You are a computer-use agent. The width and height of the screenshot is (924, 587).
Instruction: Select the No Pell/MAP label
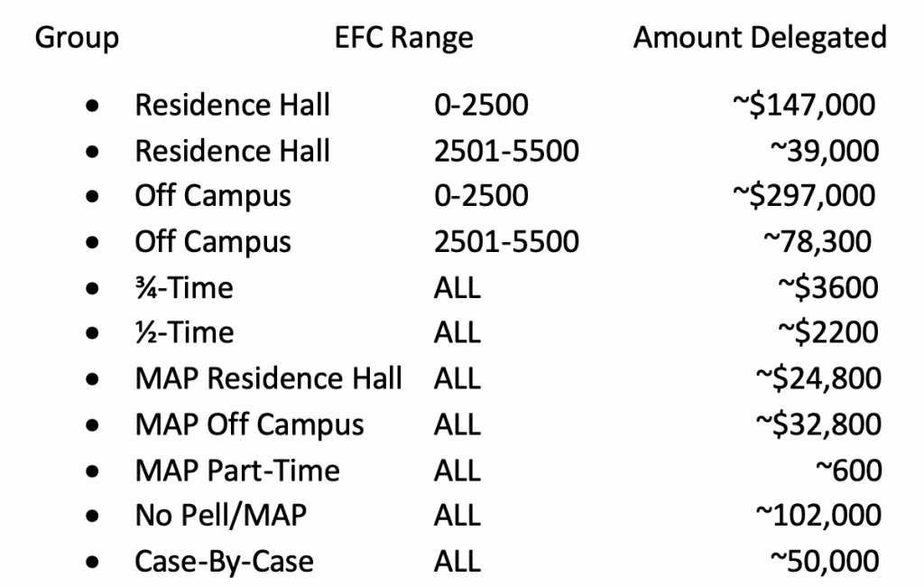pyautogui.click(x=221, y=516)
